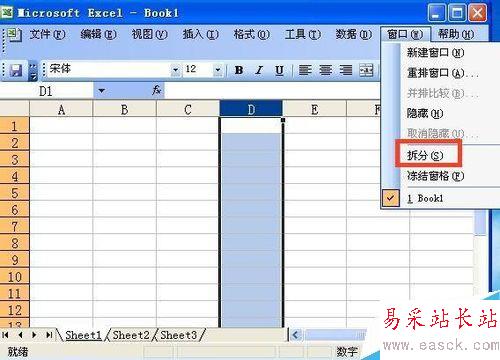Select checked 1 Book1 window entry
The height and width of the screenshot is (360, 500).
pyautogui.click(x=440, y=199)
